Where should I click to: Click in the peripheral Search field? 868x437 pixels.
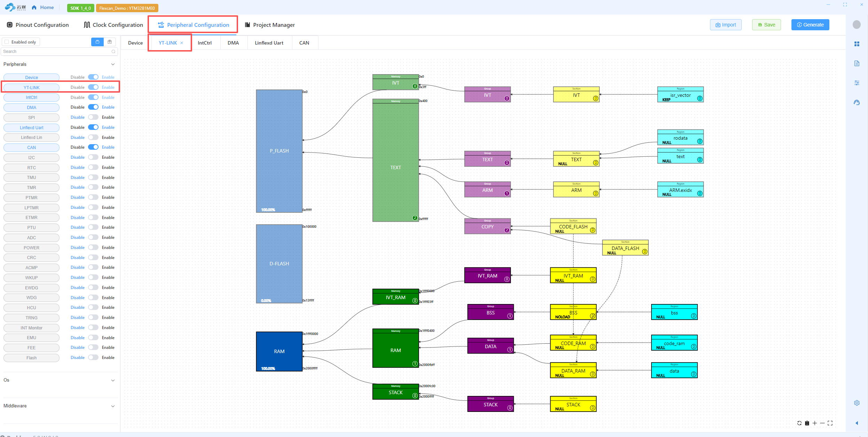tap(56, 52)
